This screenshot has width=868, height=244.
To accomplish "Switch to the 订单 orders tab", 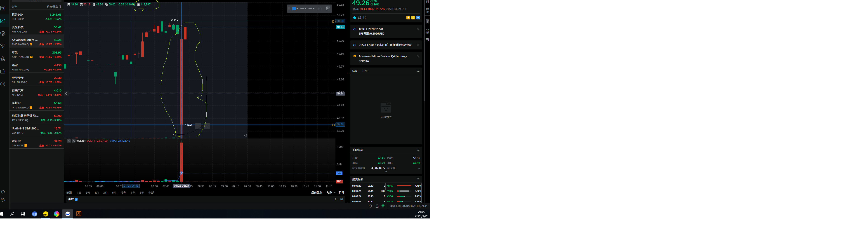I will (365, 71).
